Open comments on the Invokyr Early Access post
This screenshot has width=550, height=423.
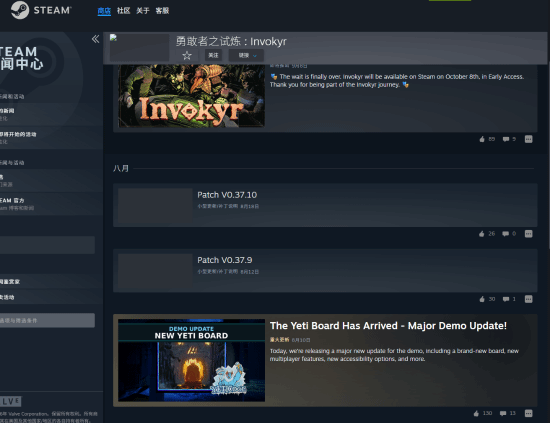point(509,139)
